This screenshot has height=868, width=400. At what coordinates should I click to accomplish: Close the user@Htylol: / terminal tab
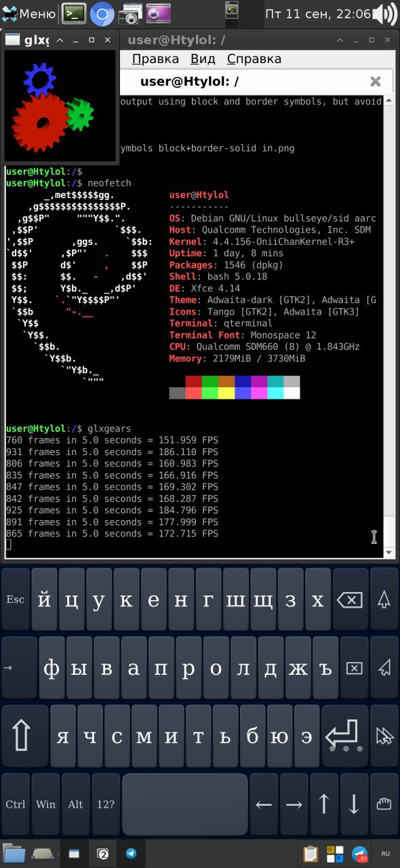pyautogui.click(x=375, y=82)
